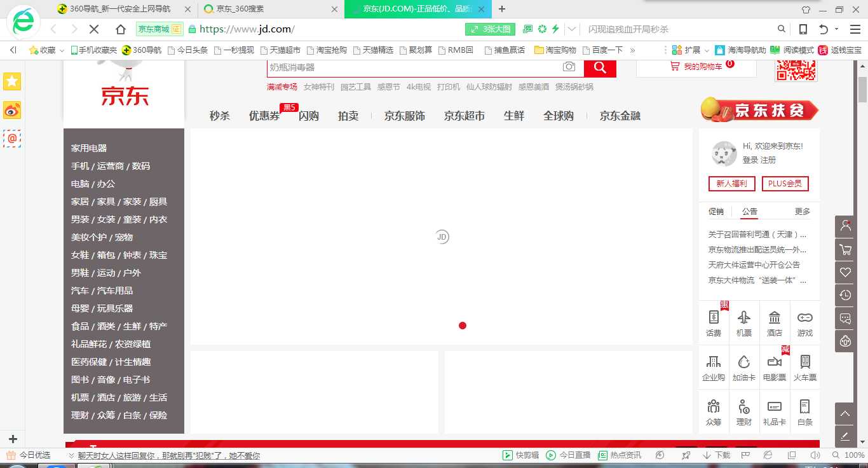Open the shopping cart icon in right sidebar

click(x=845, y=249)
